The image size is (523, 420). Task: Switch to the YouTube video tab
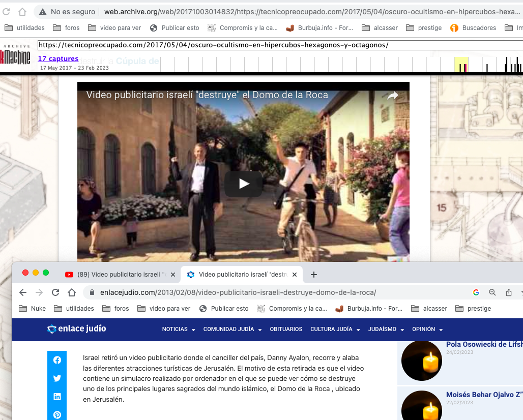[x=116, y=275]
